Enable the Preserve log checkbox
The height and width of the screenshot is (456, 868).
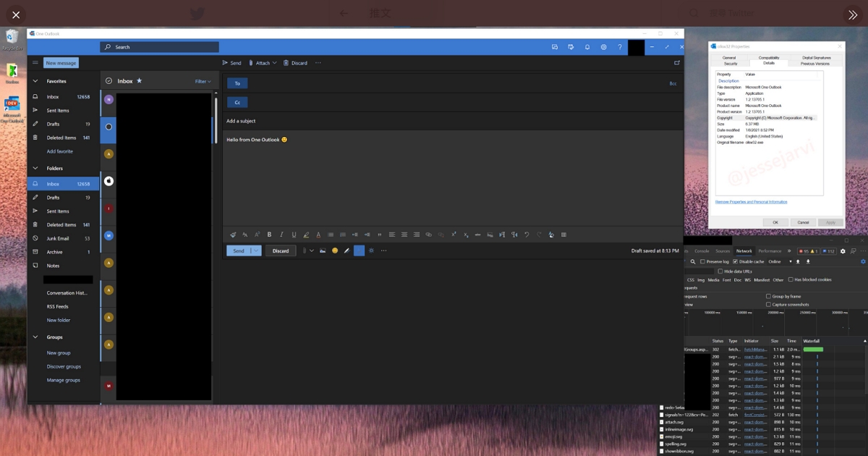(x=702, y=261)
